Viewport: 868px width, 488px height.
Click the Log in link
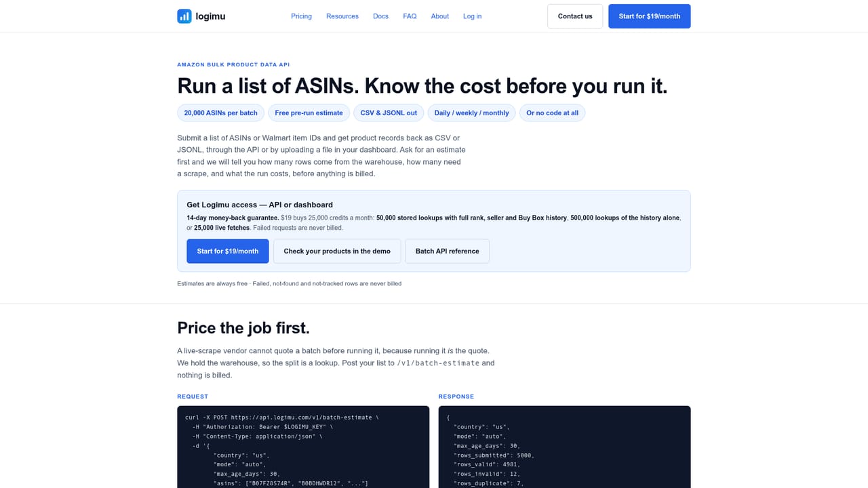pos(473,16)
